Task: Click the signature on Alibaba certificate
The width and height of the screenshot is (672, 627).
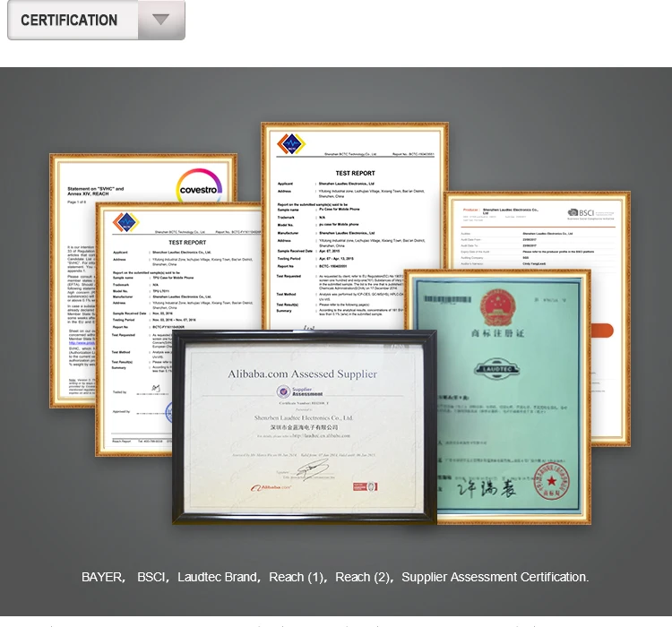Action: tap(313, 468)
